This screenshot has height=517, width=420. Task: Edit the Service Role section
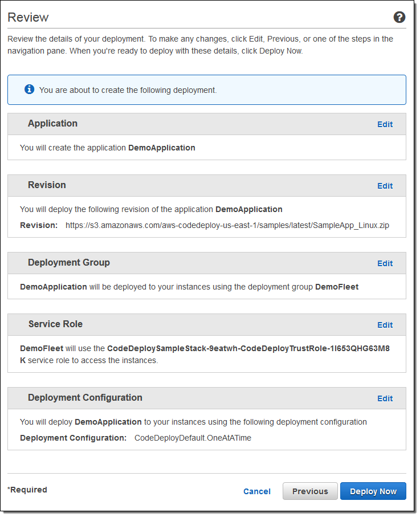point(385,325)
